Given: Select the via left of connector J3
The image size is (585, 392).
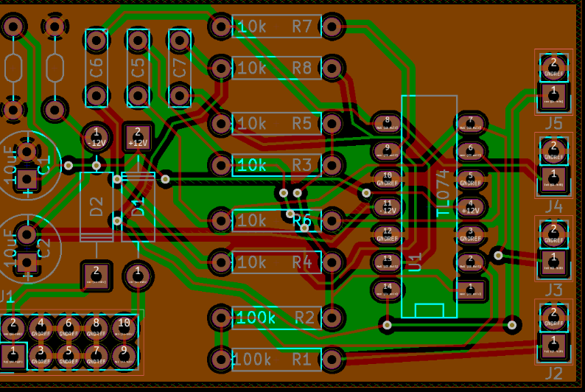Looking at the screenshot, I should click(x=498, y=255).
